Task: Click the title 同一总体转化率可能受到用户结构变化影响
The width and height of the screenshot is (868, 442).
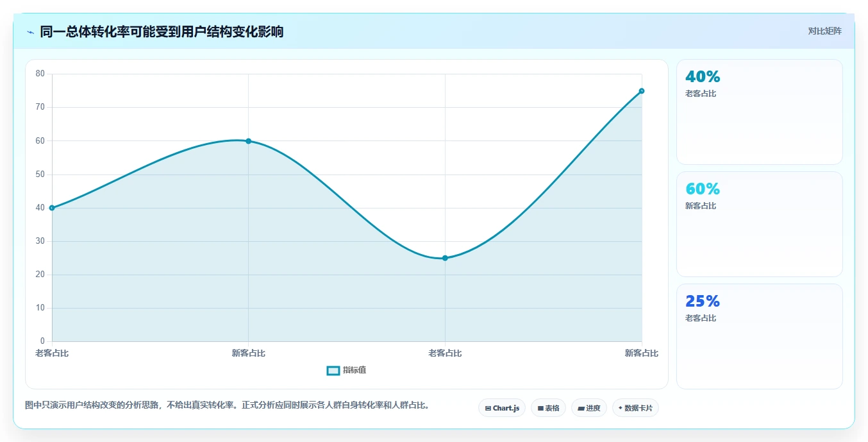Action: click(162, 32)
